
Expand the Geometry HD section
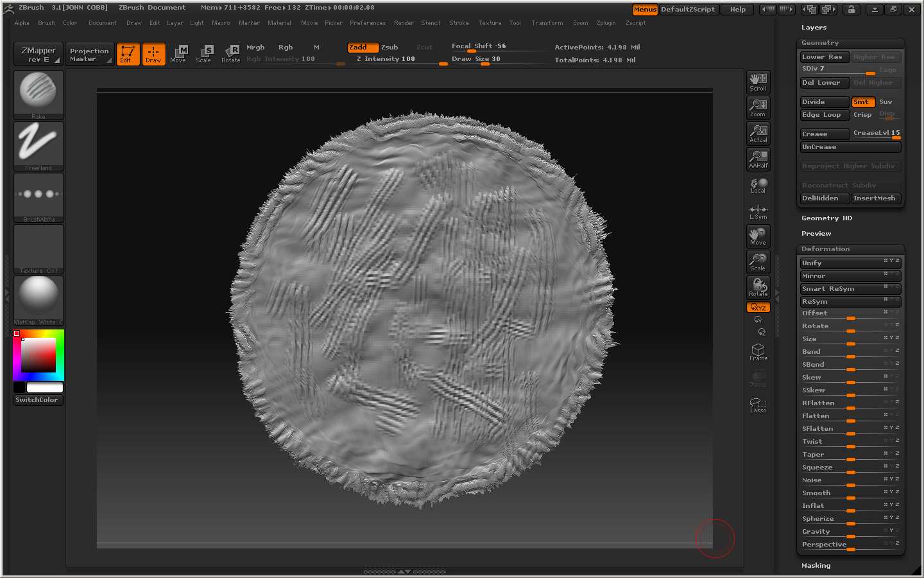click(x=826, y=218)
